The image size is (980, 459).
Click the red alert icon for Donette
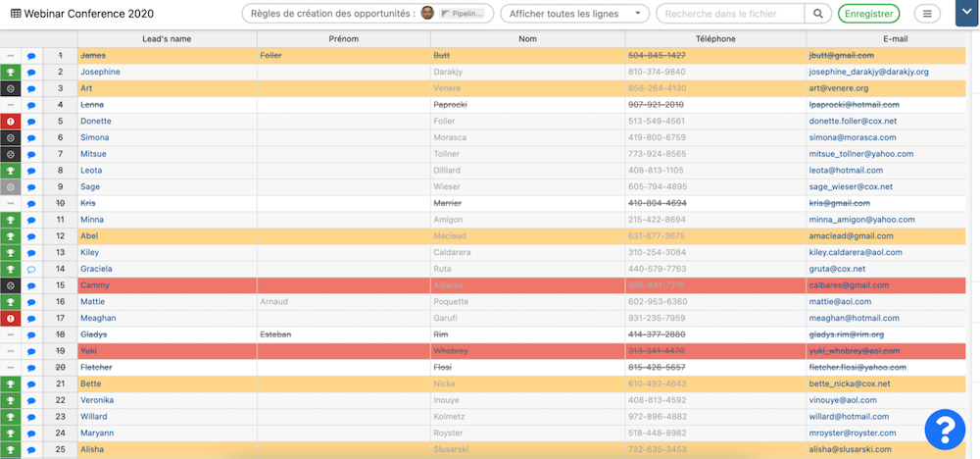coord(10,122)
